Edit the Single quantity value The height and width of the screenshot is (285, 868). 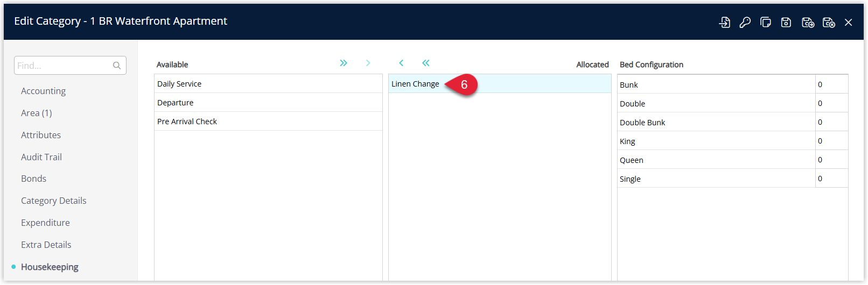(x=832, y=179)
